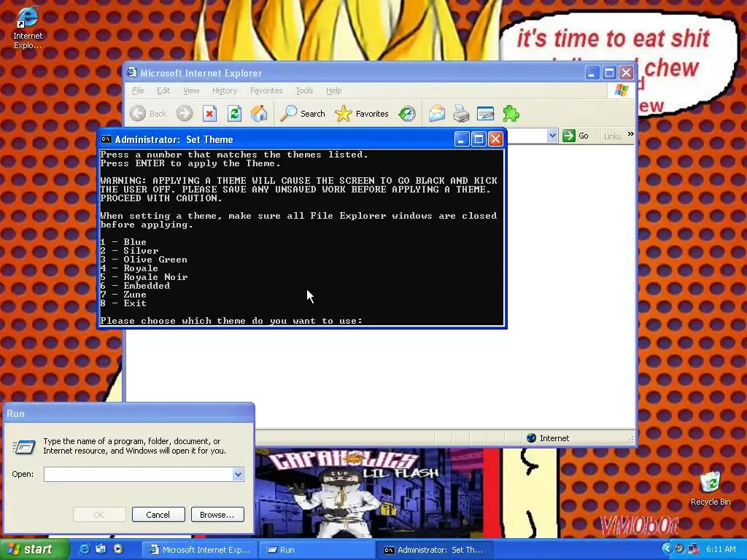
Task: Minimize the Set Theme console window
Action: [461, 139]
